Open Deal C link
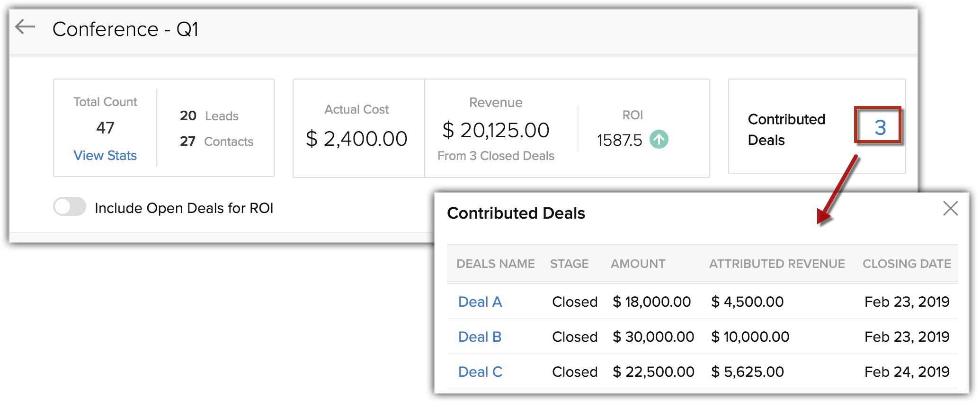Viewport: 980px width, 408px height. (x=480, y=372)
